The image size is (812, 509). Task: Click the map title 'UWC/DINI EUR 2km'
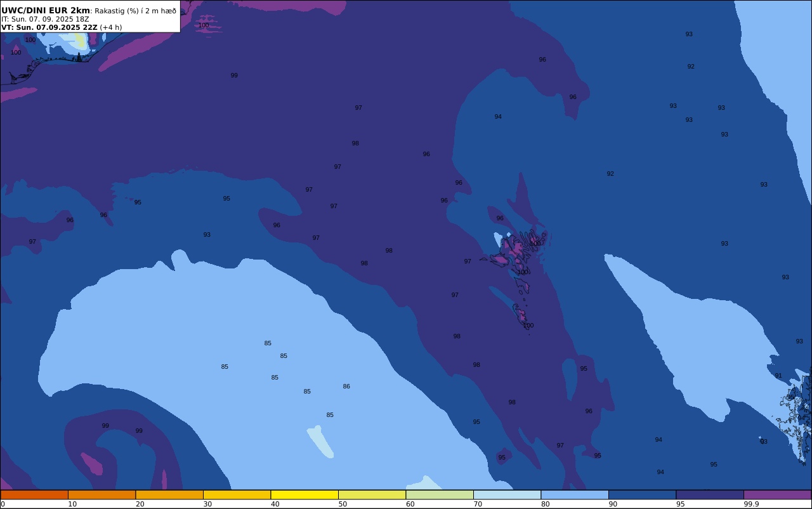click(46, 10)
